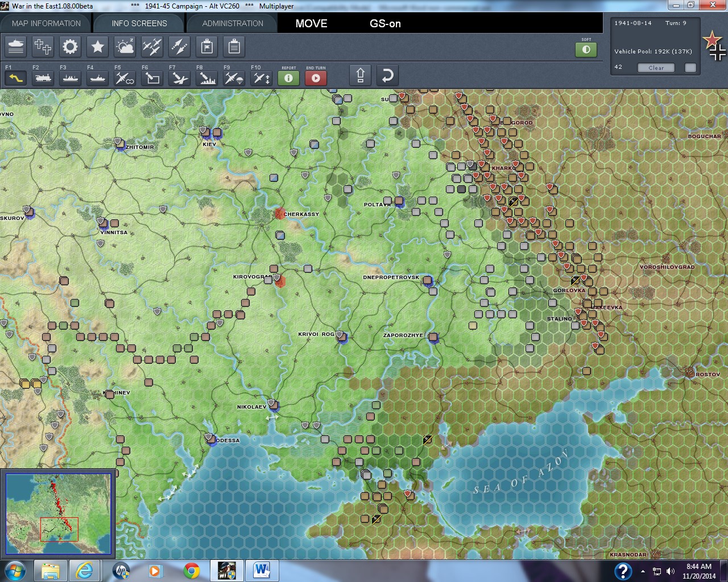Select F5 air recon plane icon
The height and width of the screenshot is (582, 728).
click(125, 78)
